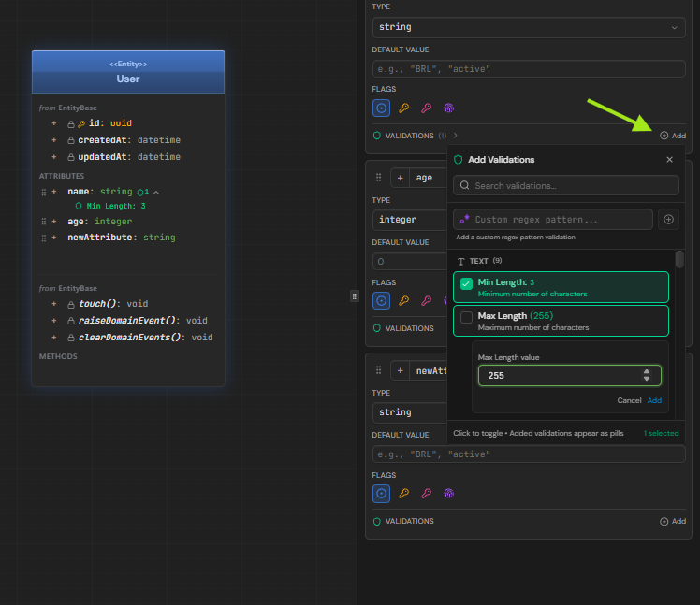
Task: Click the blue target flag icon in newAttribute section
Action: pos(381,493)
